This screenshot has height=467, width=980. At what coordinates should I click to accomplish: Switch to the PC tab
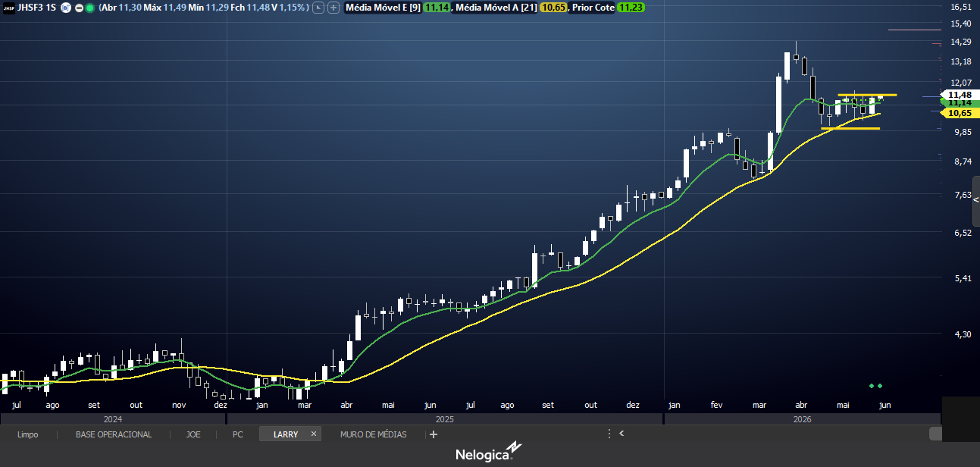tap(238, 434)
